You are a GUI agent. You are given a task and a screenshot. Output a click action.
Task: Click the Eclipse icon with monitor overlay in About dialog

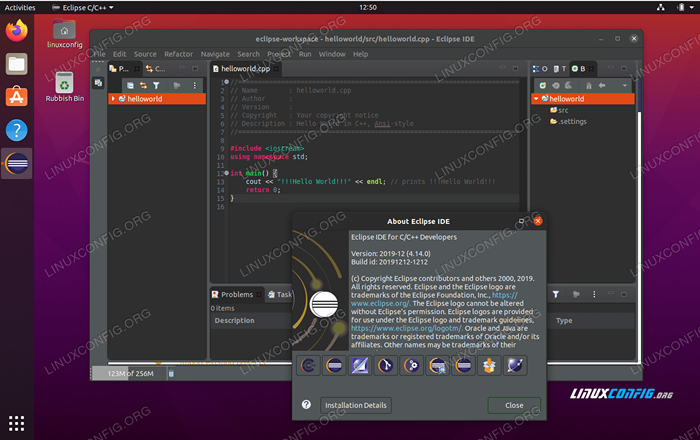(x=438, y=366)
